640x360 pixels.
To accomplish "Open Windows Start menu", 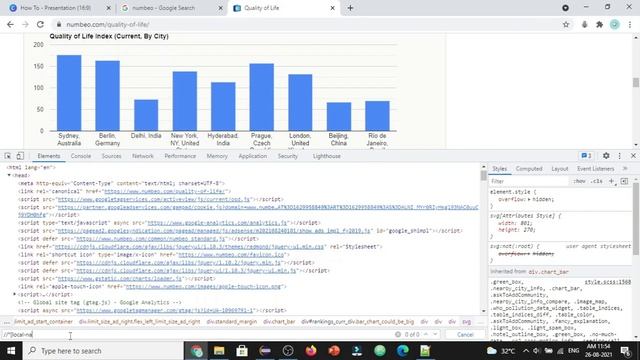I will [11, 351].
